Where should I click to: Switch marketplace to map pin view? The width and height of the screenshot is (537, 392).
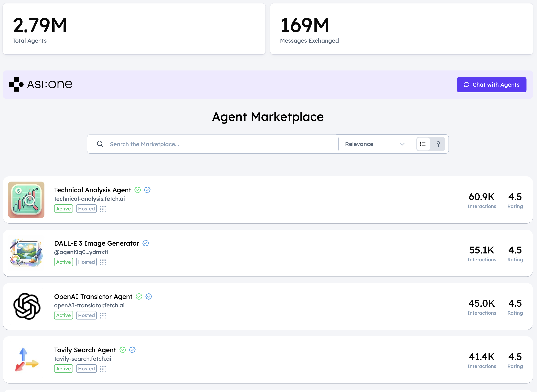(438, 144)
